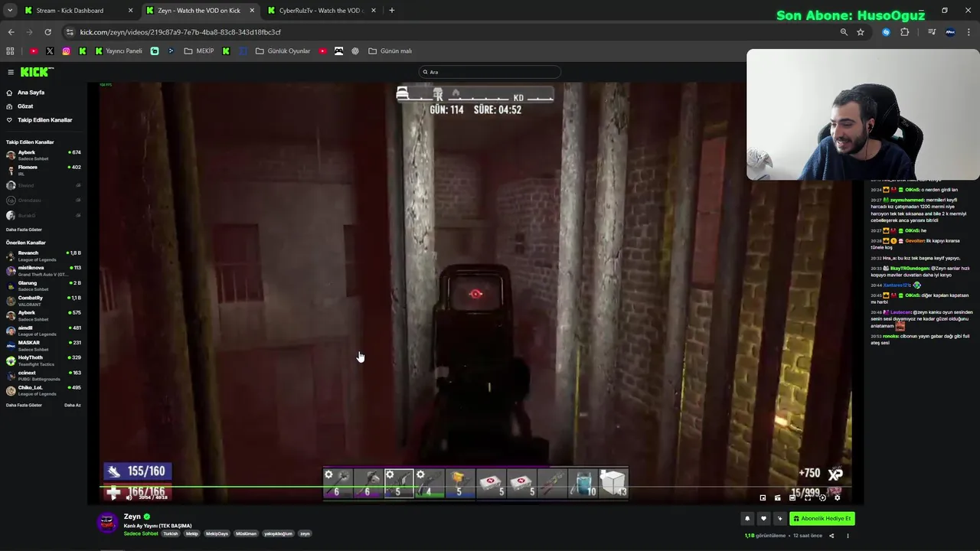Open recommended channel Chiko_LoL
This screenshot has height=551, width=980.
[44, 390]
